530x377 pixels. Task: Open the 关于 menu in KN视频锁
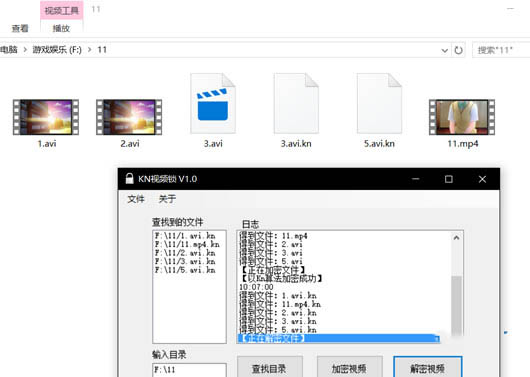click(x=167, y=199)
